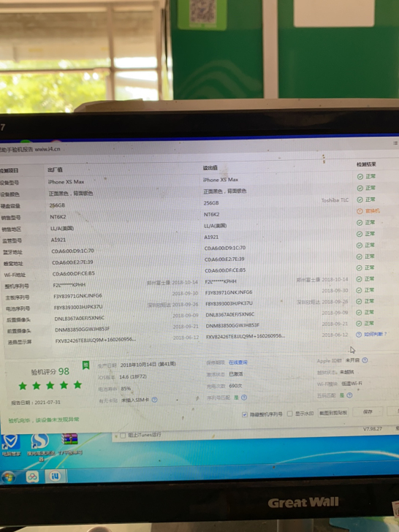The height and width of the screenshot is (532, 399).
Task: Open the WinRAR archive desktop icon
Action: [69, 444]
